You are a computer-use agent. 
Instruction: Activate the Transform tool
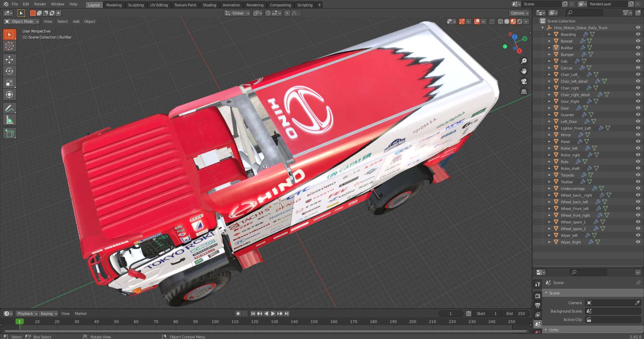tap(9, 94)
